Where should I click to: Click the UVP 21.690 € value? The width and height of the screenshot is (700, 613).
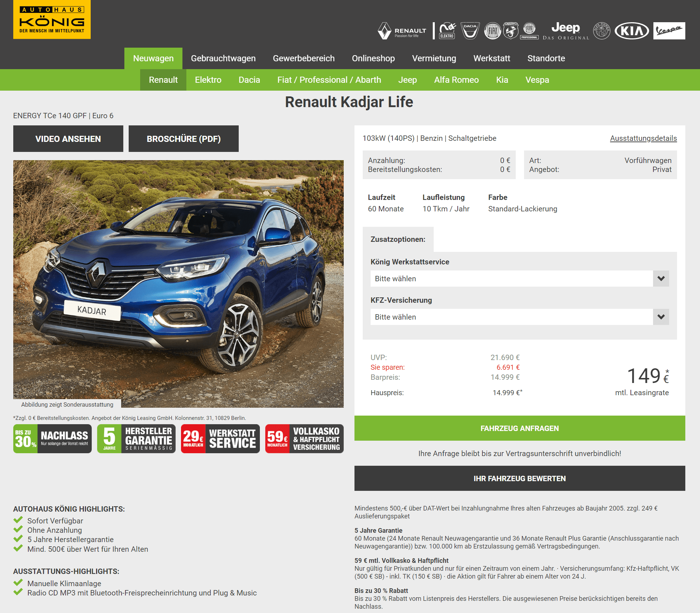point(505,358)
